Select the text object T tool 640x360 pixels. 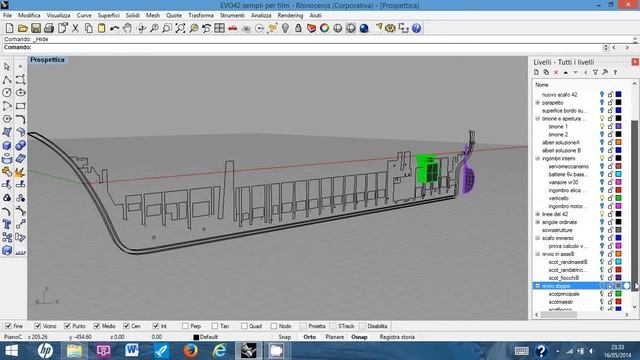point(7,224)
